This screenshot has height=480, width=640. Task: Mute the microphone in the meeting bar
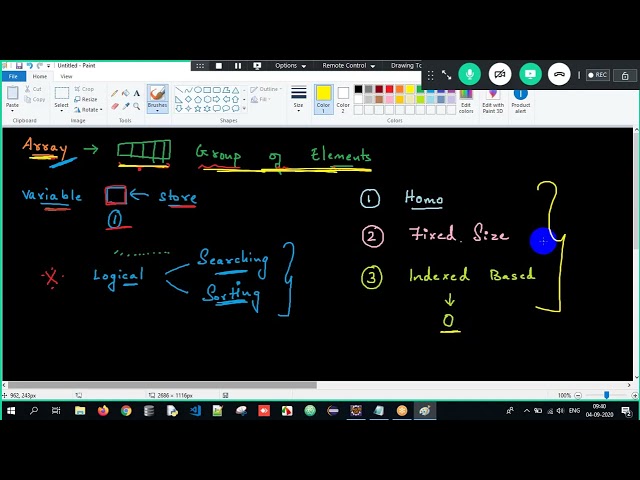(x=470, y=74)
